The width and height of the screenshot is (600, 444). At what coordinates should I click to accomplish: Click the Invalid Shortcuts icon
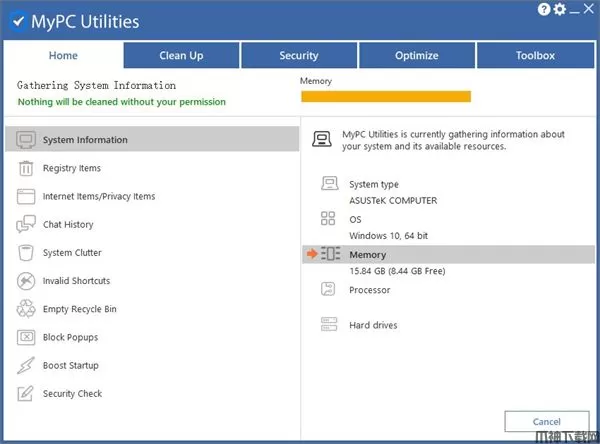coord(26,281)
